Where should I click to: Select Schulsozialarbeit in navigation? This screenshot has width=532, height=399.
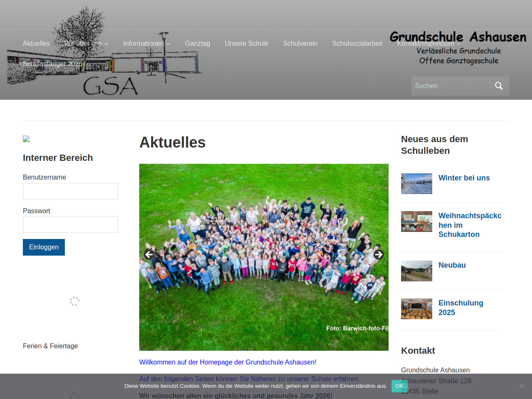coord(357,44)
